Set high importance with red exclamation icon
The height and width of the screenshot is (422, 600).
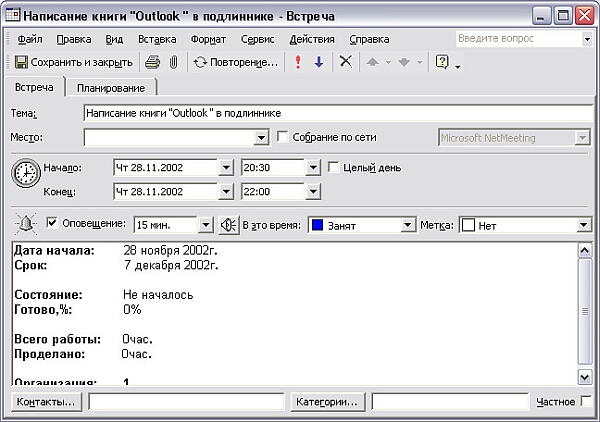[x=298, y=62]
